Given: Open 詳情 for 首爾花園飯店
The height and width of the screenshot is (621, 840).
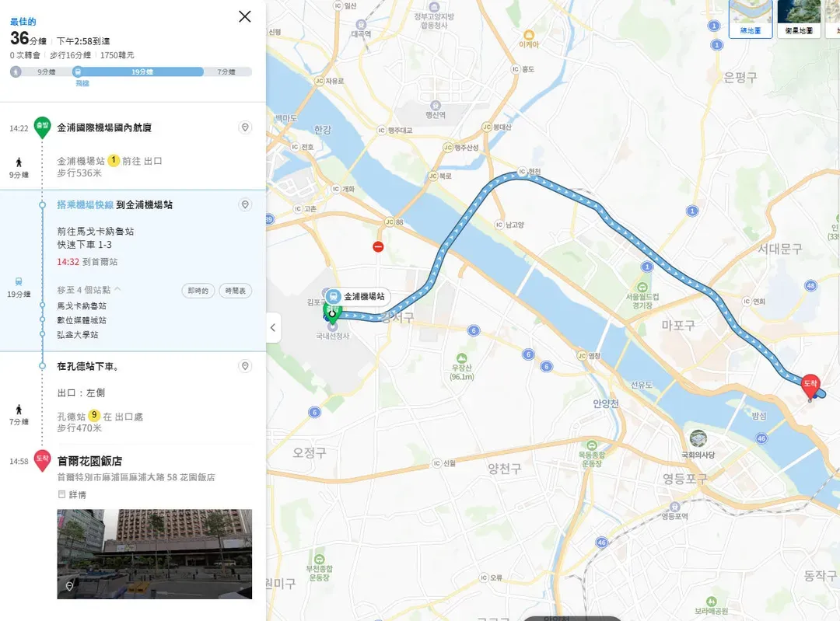Looking at the screenshot, I should (x=72, y=494).
